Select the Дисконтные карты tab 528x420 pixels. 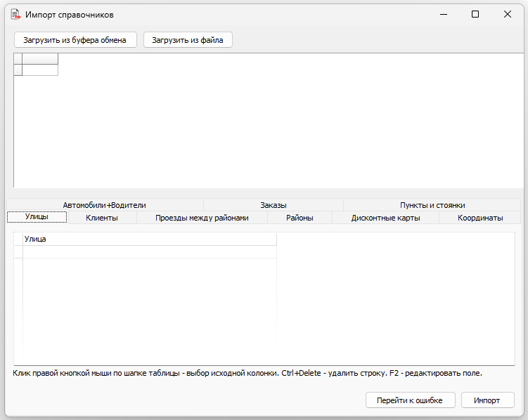coord(385,218)
